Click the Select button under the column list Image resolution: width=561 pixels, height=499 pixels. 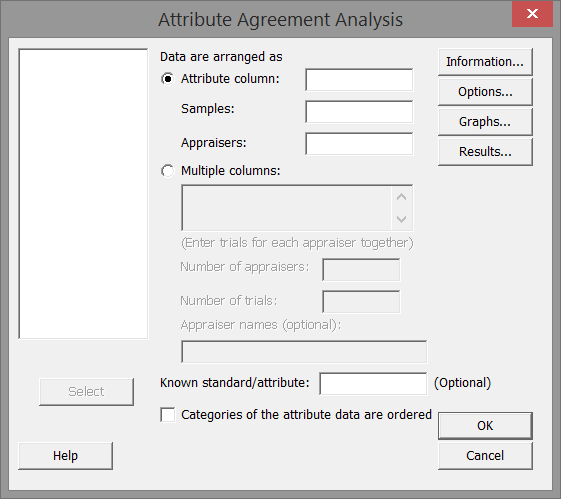click(86, 392)
